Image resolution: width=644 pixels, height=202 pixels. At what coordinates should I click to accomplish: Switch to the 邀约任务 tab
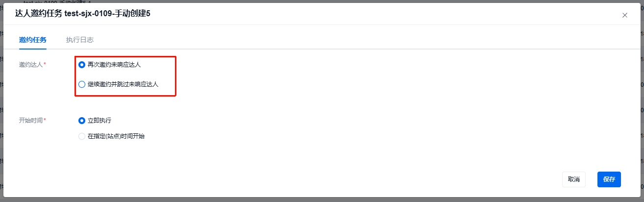point(33,40)
